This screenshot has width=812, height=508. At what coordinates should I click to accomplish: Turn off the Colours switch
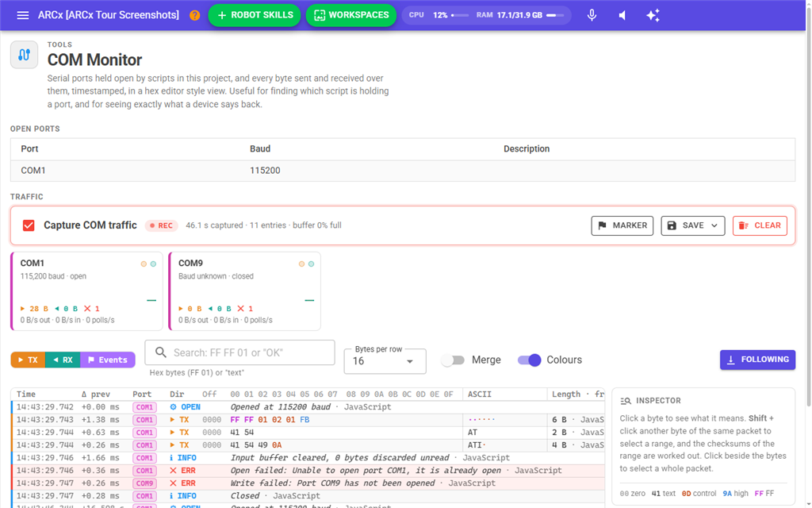(529, 360)
